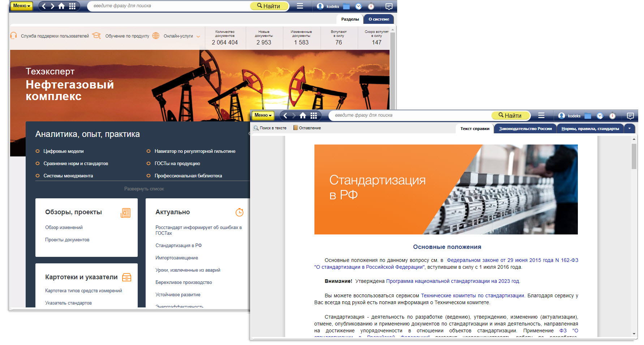Open sections grid in the front window
Image resolution: width=644 pixels, height=345 pixels.
click(314, 116)
